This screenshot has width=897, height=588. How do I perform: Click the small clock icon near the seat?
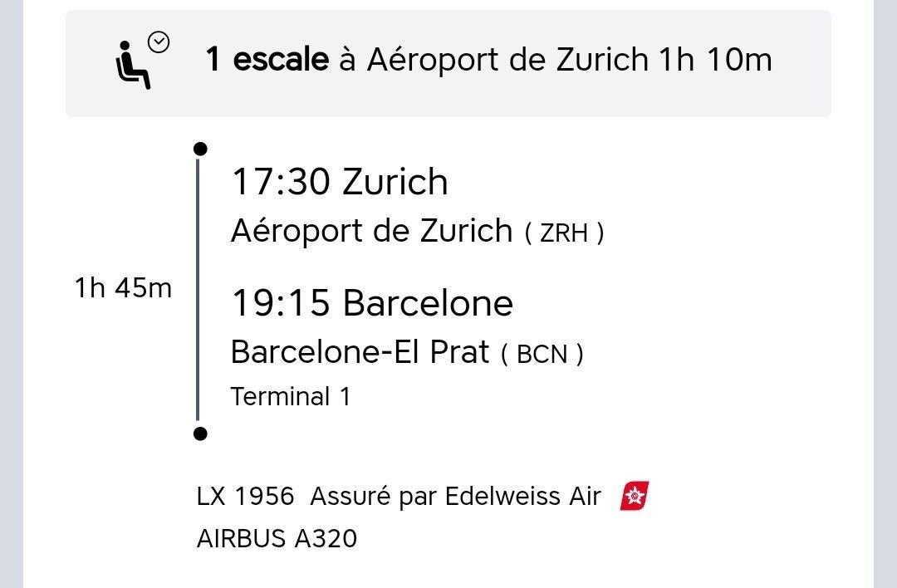click(159, 42)
